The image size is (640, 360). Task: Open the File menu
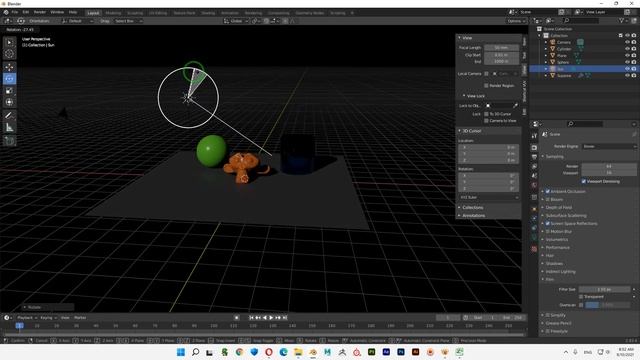point(15,12)
